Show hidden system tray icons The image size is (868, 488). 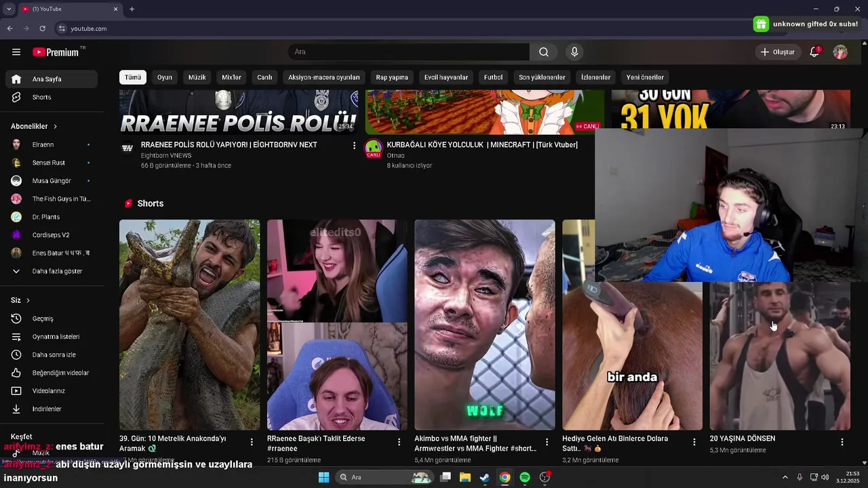[x=785, y=477]
